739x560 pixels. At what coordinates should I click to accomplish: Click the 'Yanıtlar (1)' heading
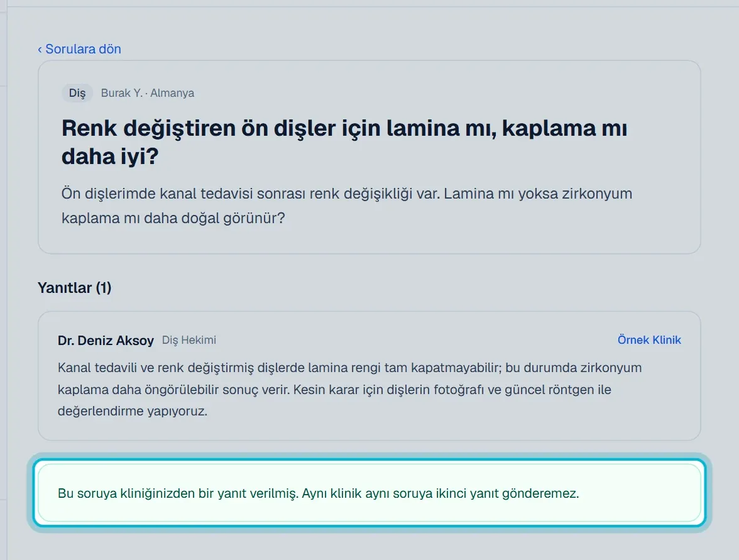74,288
